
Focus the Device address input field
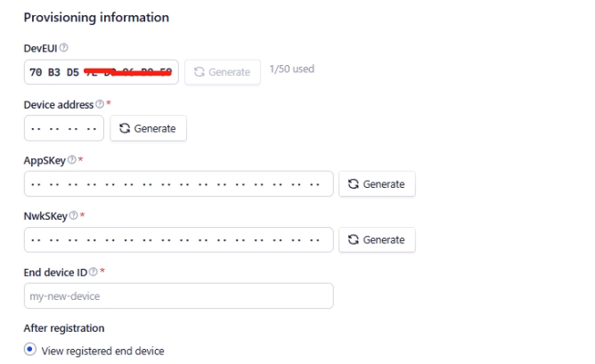[x=64, y=128]
